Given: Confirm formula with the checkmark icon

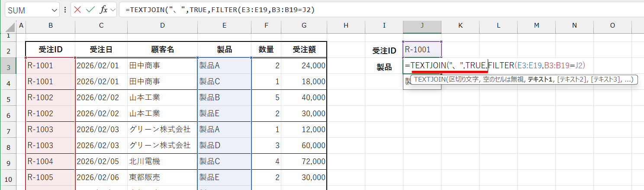Looking at the screenshot, I should click(90, 10).
